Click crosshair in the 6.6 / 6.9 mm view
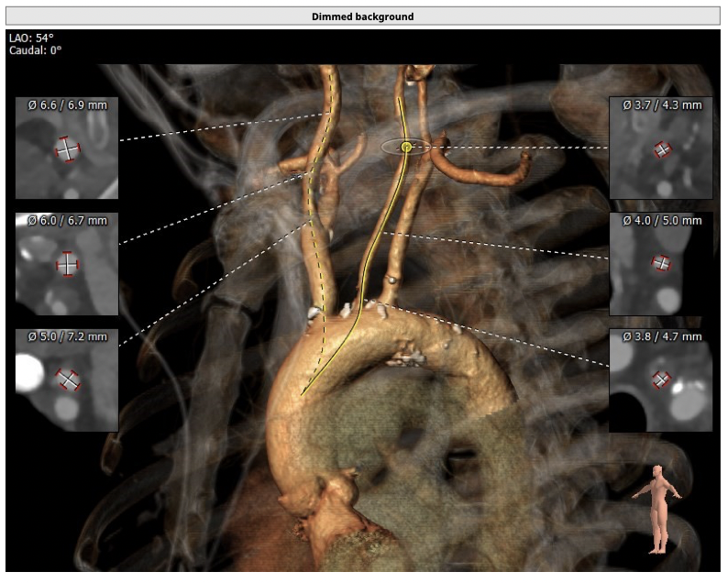The width and height of the screenshot is (728, 583). (67, 148)
